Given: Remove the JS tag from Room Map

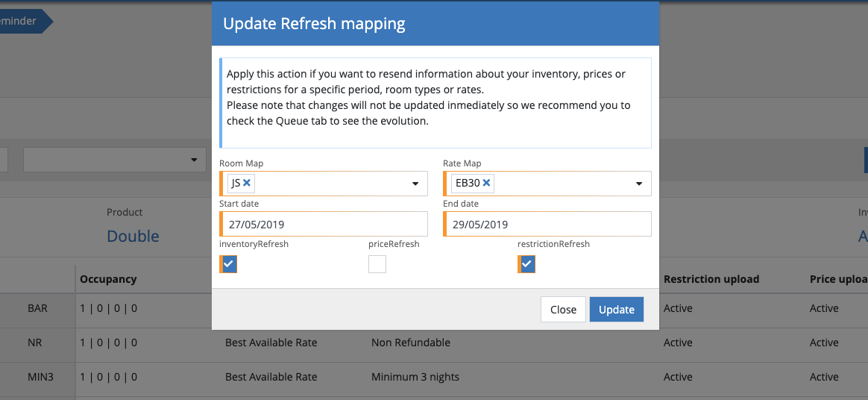Looking at the screenshot, I should 247,183.
